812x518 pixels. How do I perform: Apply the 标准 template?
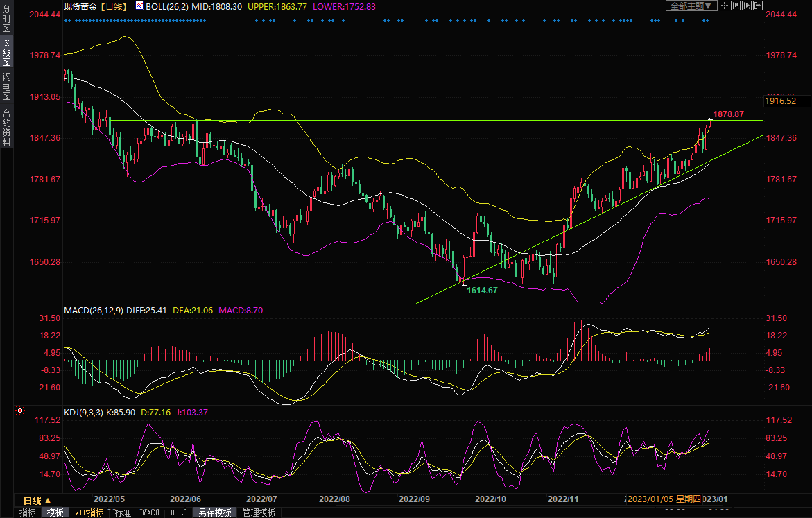click(123, 512)
